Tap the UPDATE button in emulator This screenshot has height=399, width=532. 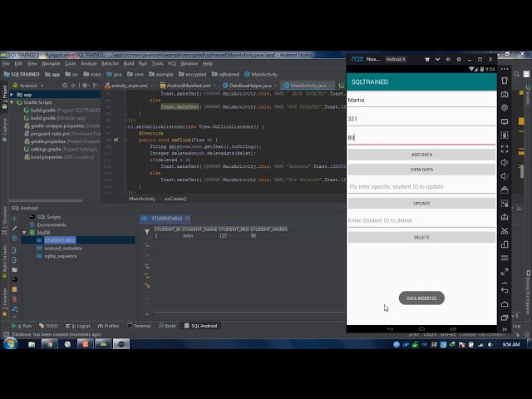pyautogui.click(x=421, y=203)
